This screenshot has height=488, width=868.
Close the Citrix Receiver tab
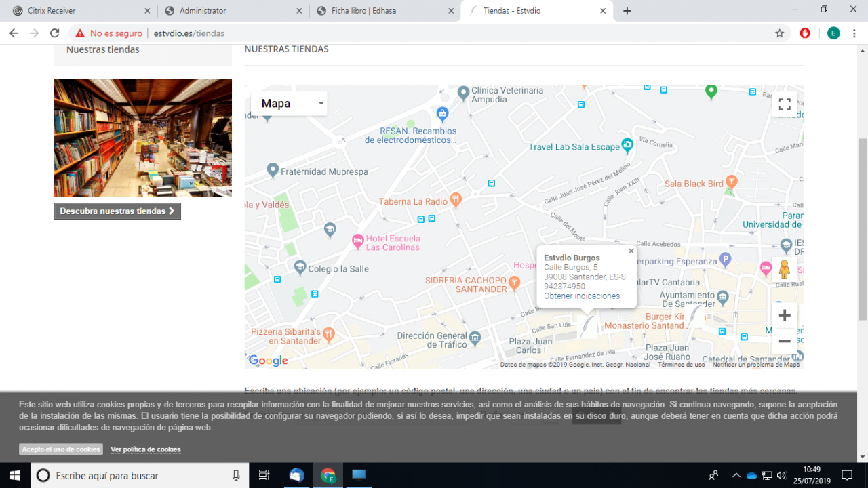pyautogui.click(x=146, y=11)
